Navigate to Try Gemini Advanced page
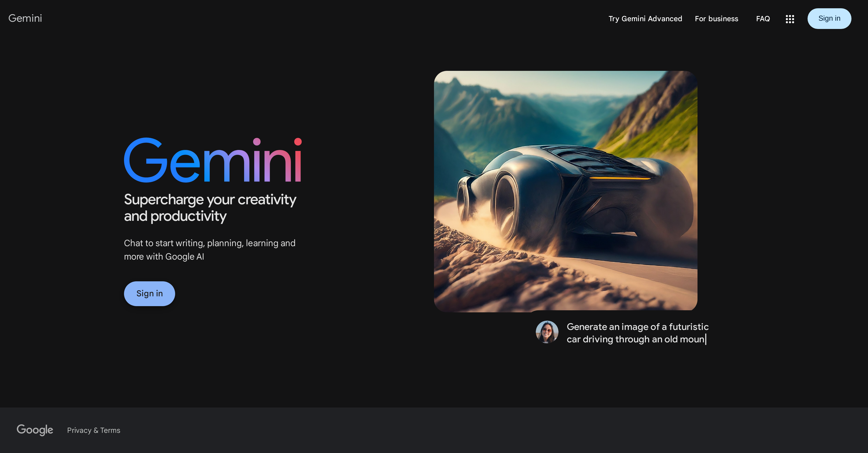868x453 pixels. pos(645,18)
